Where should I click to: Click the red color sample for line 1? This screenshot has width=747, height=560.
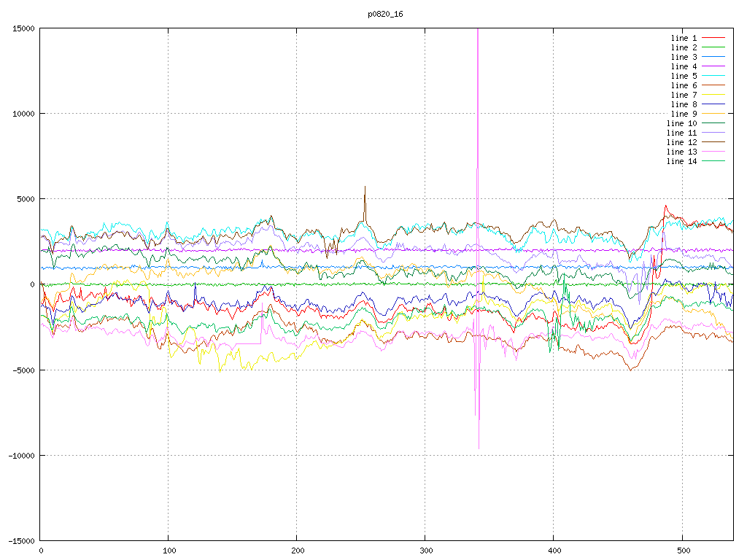pos(713,38)
